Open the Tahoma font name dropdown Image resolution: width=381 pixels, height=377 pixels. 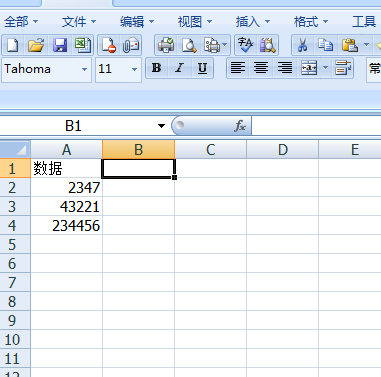(84, 70)
